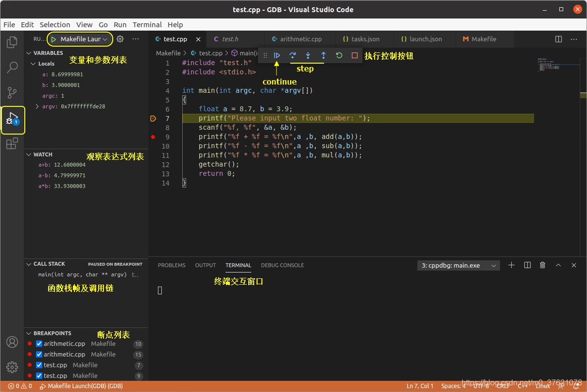This screenshot has width=587, height=392.
Task: Step over in debug toolbar
Action: point(293,55)
